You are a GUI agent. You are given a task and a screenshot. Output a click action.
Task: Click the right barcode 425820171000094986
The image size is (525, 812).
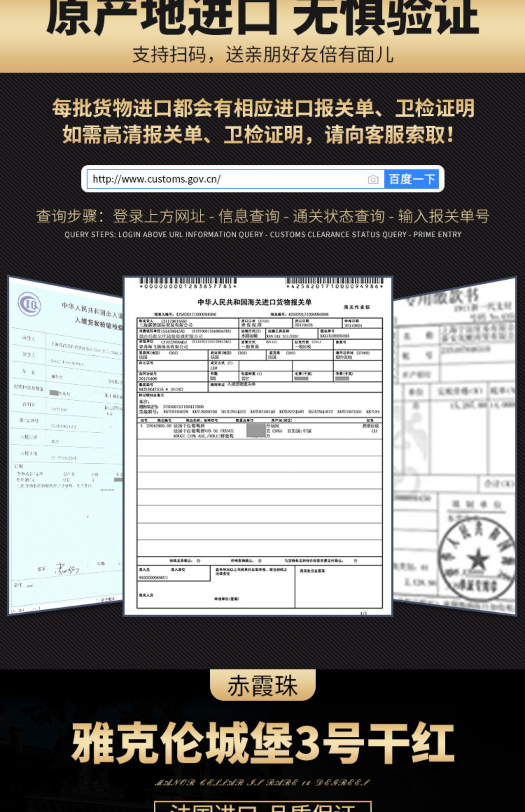tap(335, 283)
